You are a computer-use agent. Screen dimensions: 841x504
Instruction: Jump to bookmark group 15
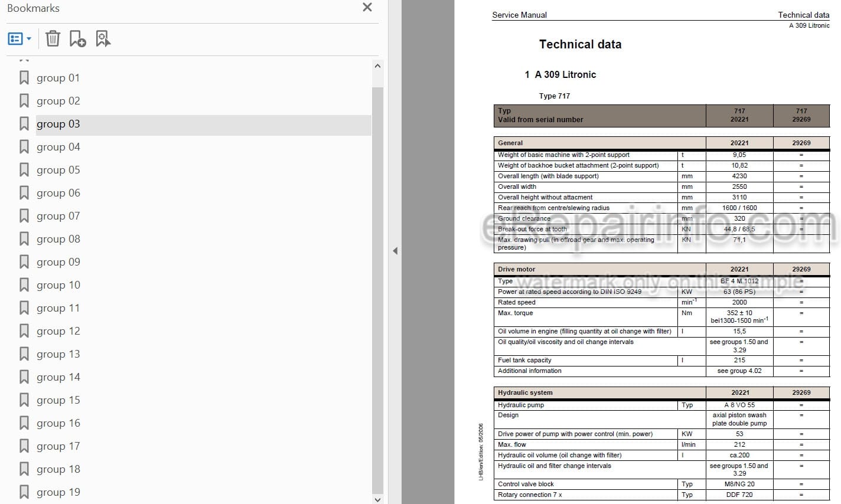tap(58, 400)
